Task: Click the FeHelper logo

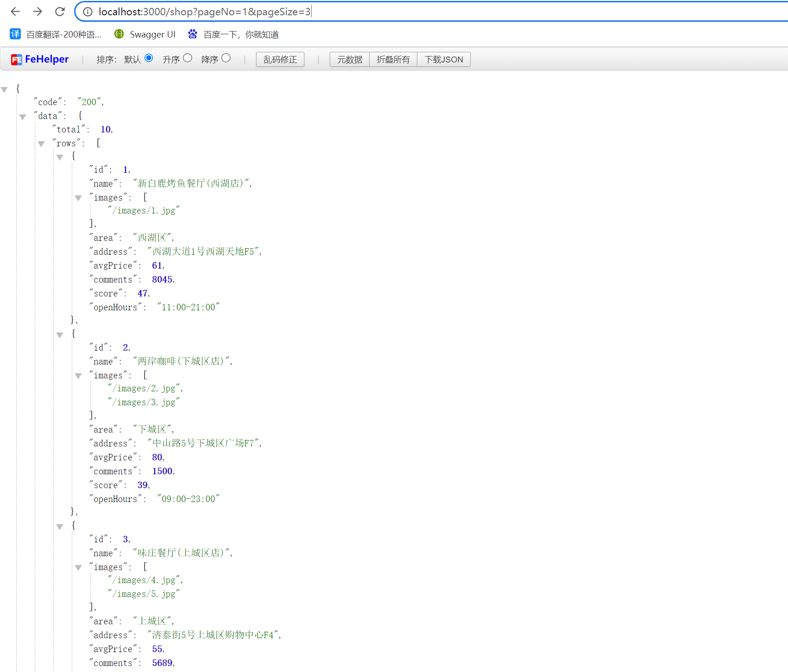Action: tap(40, 59)
